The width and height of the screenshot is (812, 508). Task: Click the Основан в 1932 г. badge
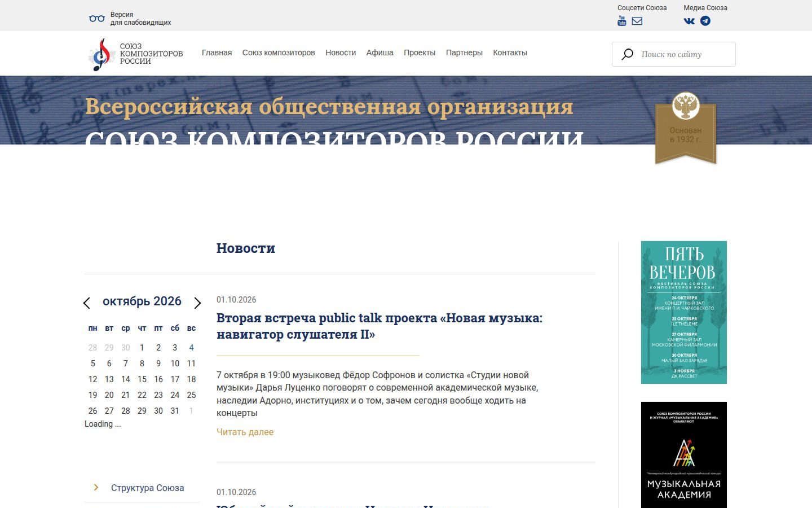(x=686, y=129)
